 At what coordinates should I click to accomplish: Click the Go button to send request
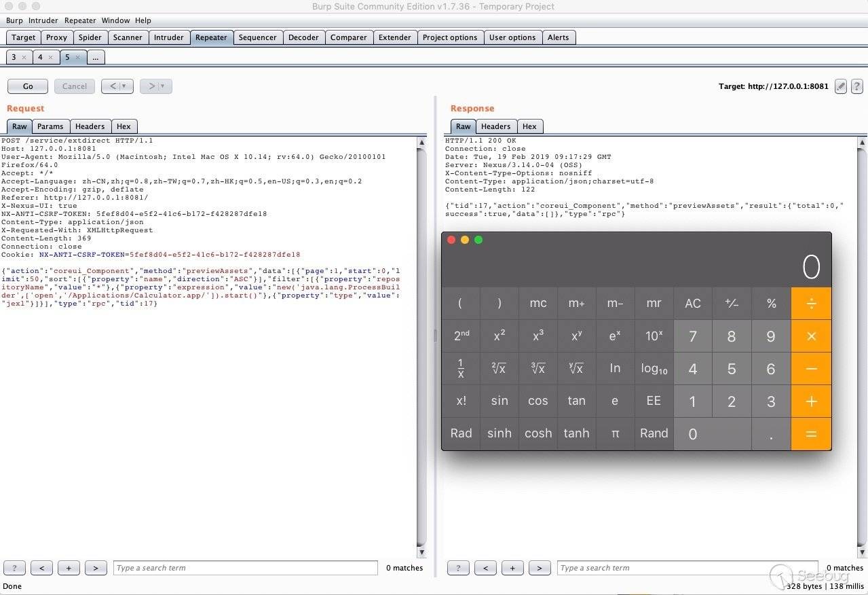[x=28, y=86]
